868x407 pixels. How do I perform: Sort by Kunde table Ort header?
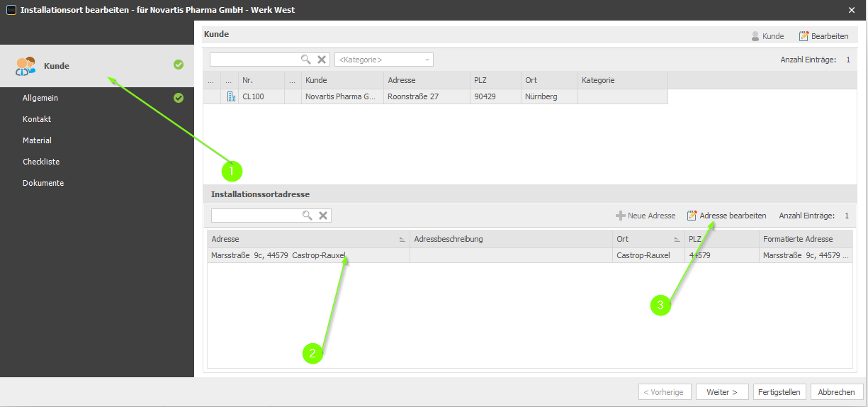pyautogui.click(x=549, y=80)
